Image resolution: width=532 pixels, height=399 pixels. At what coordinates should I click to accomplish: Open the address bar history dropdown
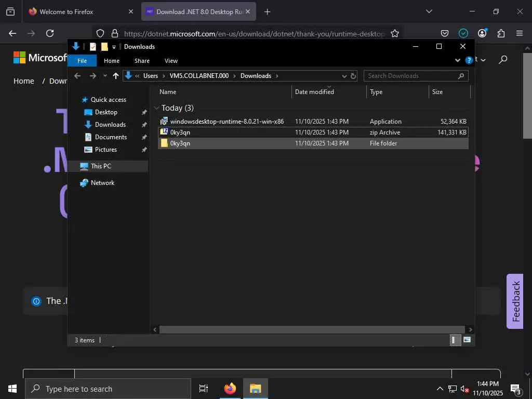(x=344, y=76)
